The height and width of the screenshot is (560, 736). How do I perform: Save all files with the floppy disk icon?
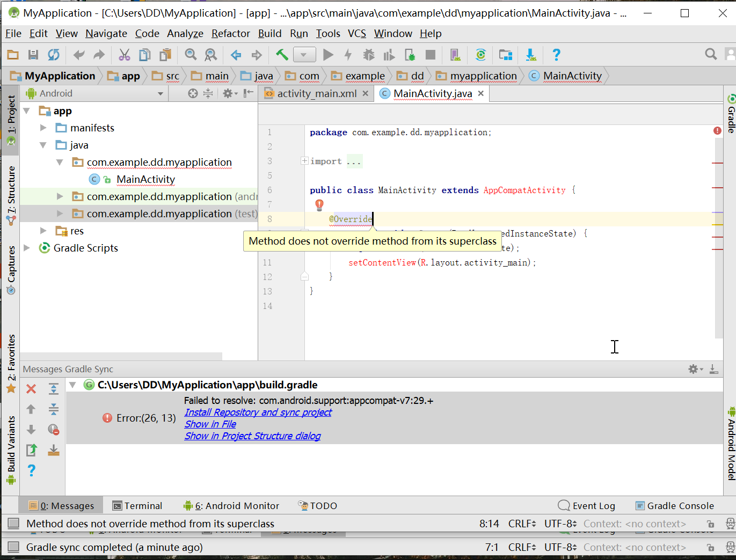(x=33, y=54)
